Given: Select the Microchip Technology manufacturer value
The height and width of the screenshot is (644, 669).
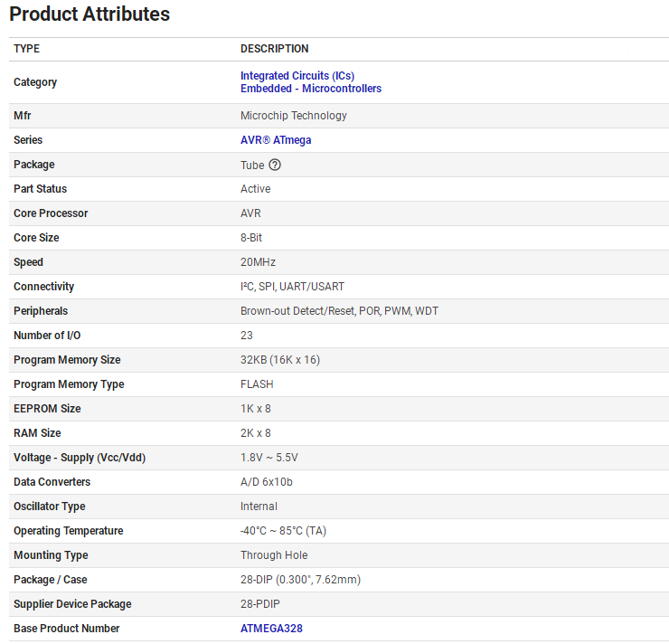Looking at the screenshot, I should (x=293, y=116).
